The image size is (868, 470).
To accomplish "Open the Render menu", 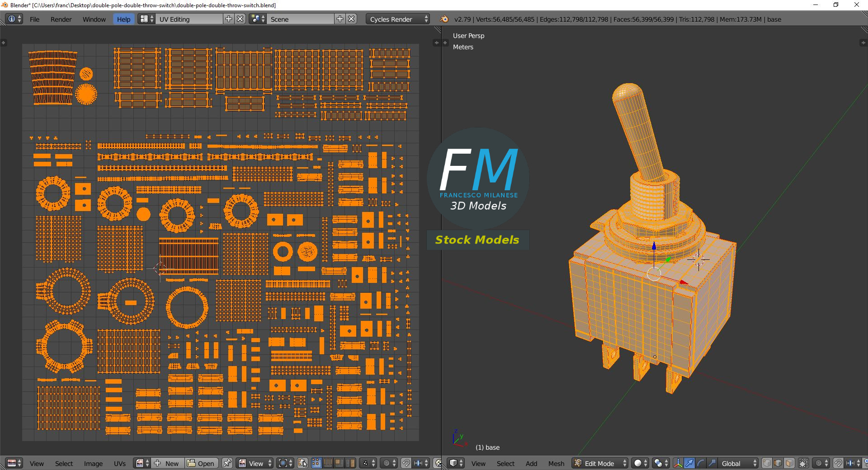I will (61, 19).
